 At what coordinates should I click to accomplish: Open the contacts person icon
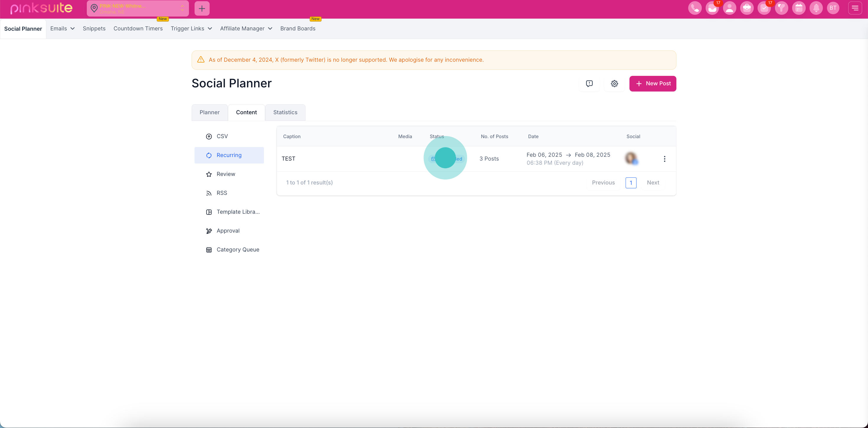pyautogui.click(x=730, y=8)
